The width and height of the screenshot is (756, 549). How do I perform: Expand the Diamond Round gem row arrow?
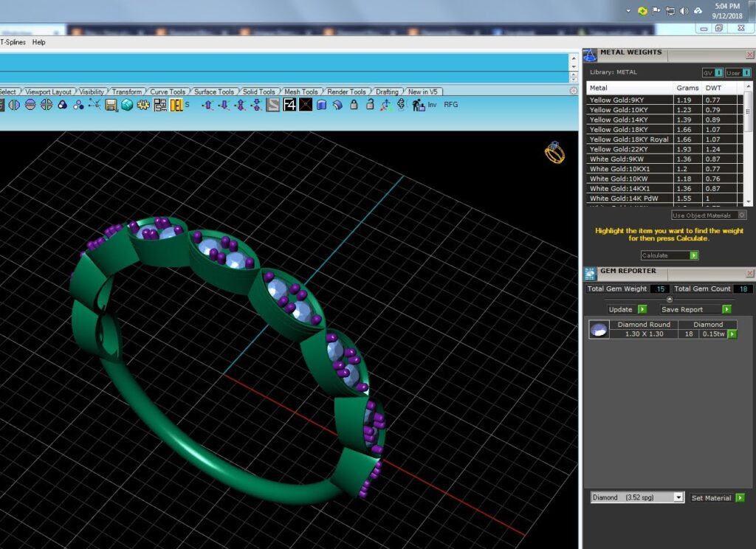(x=732, y=334)
